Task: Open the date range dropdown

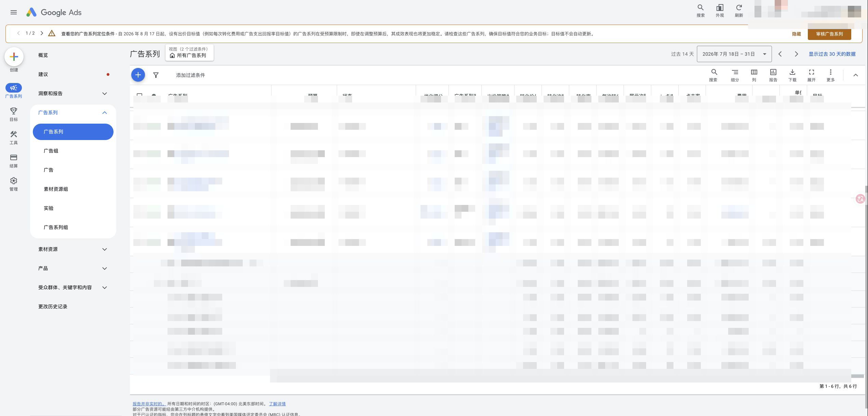Action: (x=734, y=54)
